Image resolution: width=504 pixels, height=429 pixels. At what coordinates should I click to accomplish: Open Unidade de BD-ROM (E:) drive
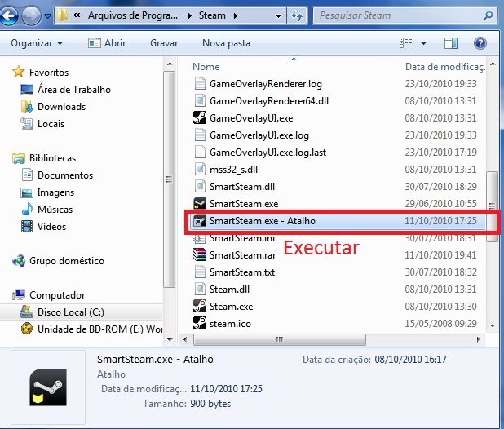[91, 329]
